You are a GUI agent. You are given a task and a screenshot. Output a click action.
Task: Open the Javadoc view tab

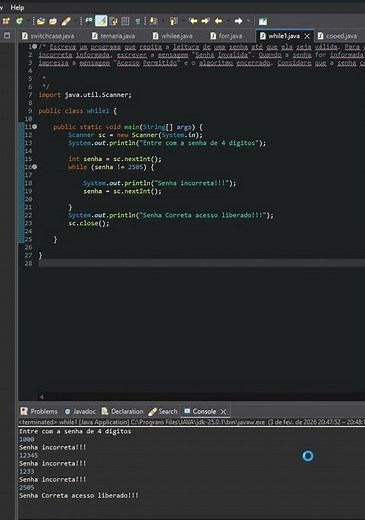(x=80, y=411)
